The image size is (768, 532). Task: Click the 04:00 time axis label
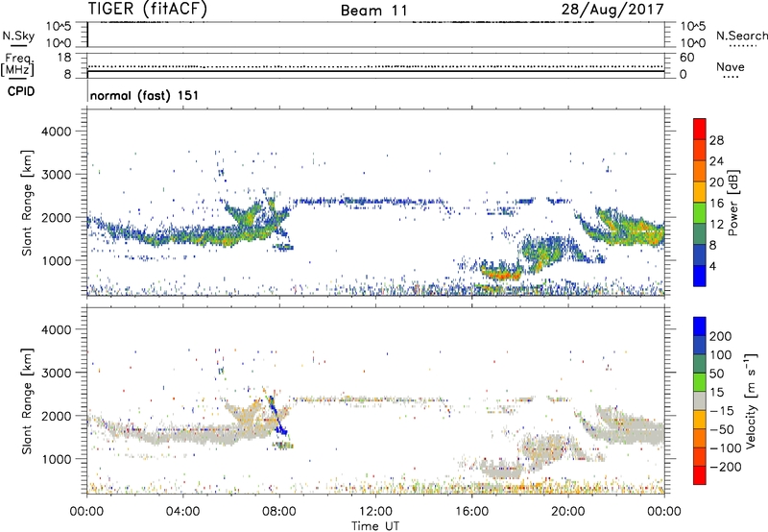(183, 512)
